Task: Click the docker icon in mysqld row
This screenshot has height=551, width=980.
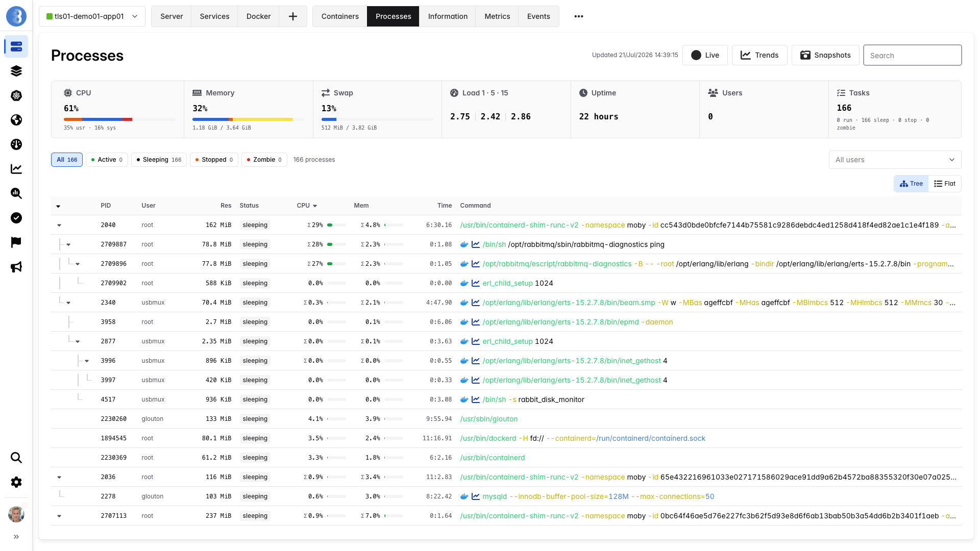Action: pos(464,496)
